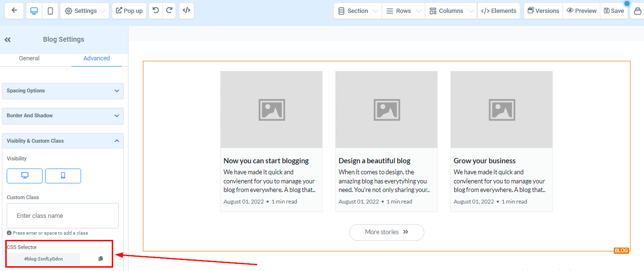Image resolution: width=644 pixels, height=271 pixels.
Task: Click the info icon below Custom Class
Action: point(9,233)
